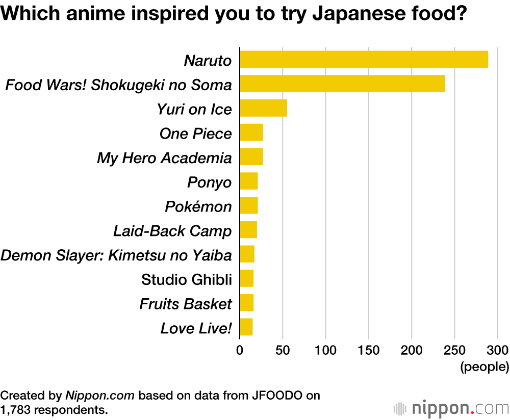Click the Naruto label text

(x=208, y=61)
